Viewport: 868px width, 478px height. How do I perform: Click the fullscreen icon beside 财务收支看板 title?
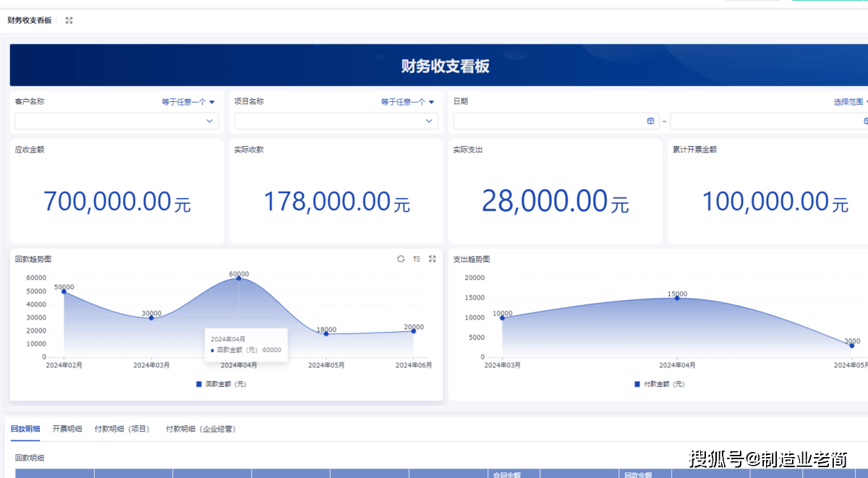point(69,20)
